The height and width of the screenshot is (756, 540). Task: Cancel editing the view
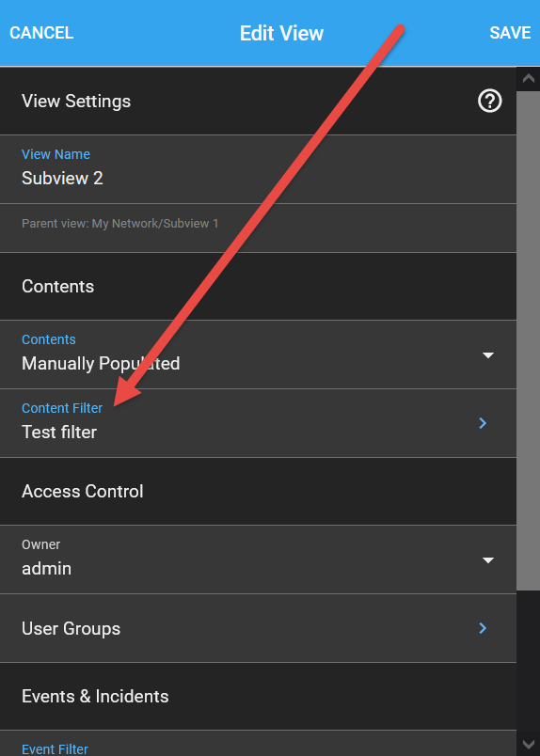click(41, 33)
